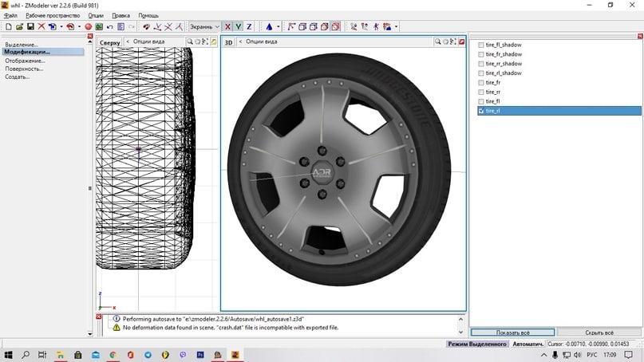
Task: Uncheck the tire_rl checkbox
Action: (x=481, y=111)
